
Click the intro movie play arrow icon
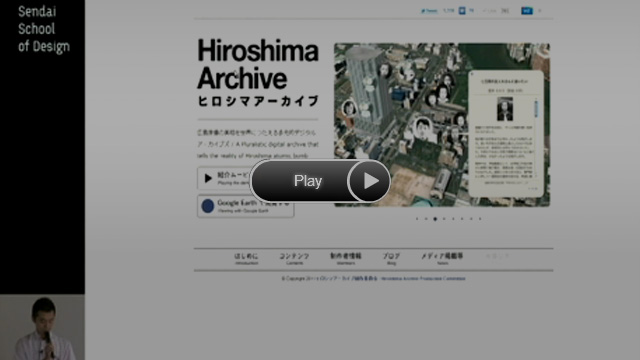click(208, 178)
